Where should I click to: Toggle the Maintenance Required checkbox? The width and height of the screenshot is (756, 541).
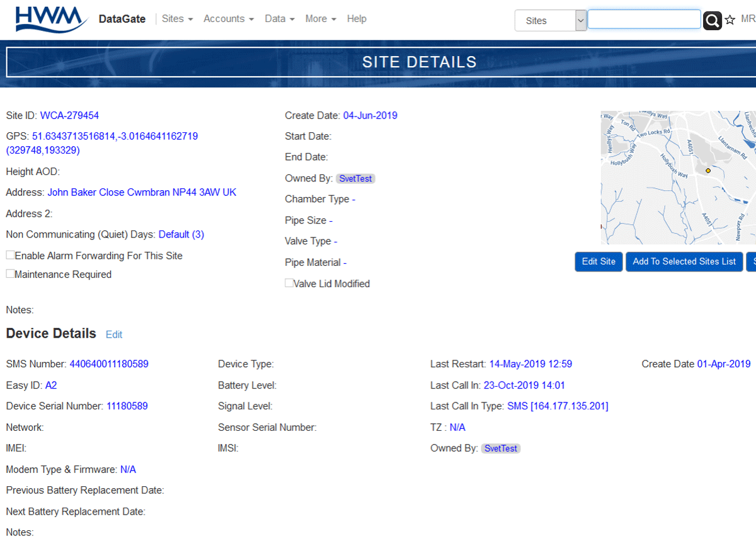10,274
